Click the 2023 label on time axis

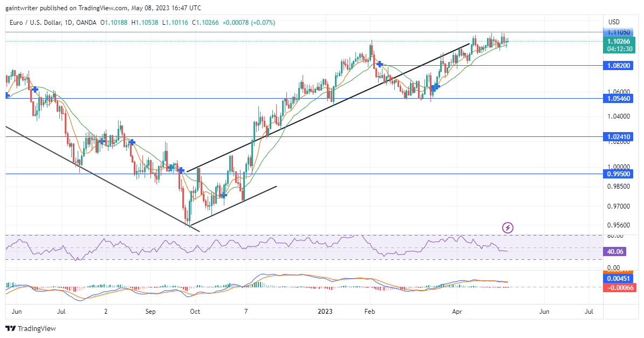click(x=325, y=312)
